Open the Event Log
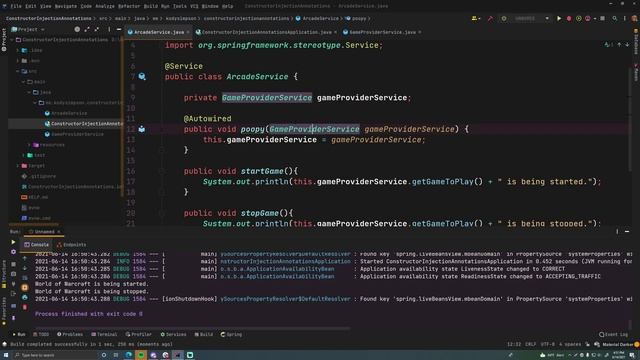This screenshot has height=360, width=640. (613, 334)
